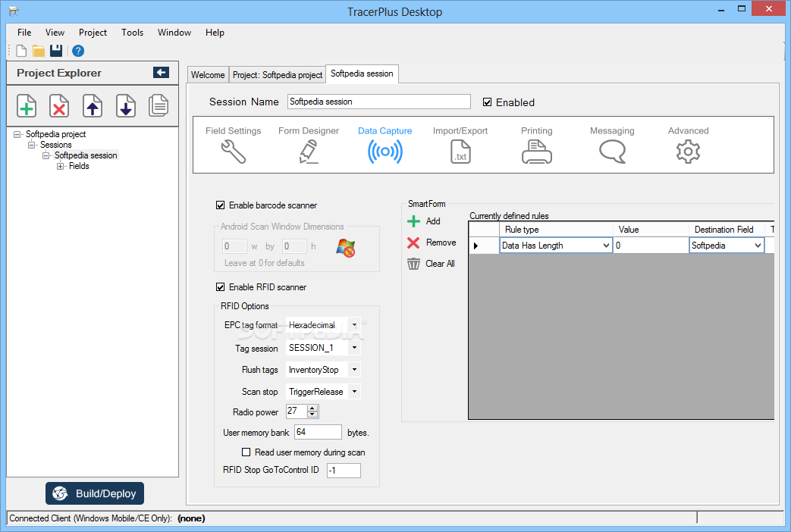Click the red X Remove rule icon

[413, 243]
